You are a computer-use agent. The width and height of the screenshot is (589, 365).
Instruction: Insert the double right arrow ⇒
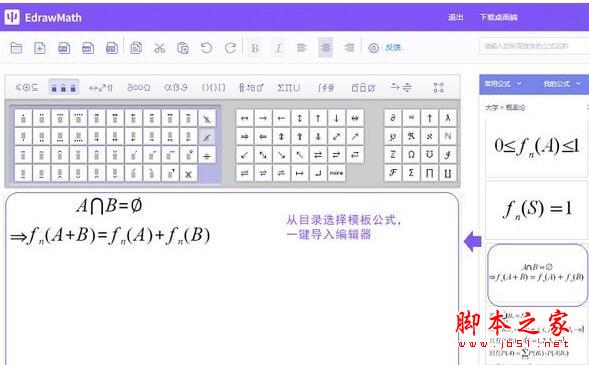click(245, 136)
